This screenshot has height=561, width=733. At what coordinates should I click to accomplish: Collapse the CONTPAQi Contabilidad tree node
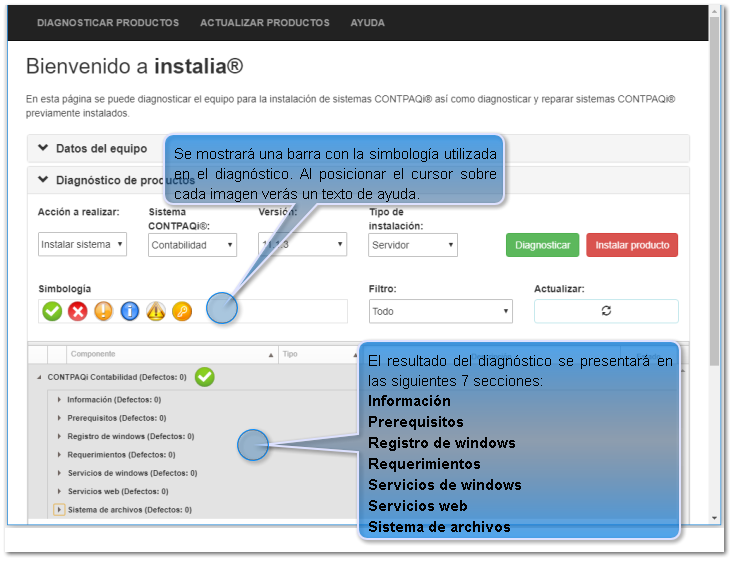tap(39, 377)
